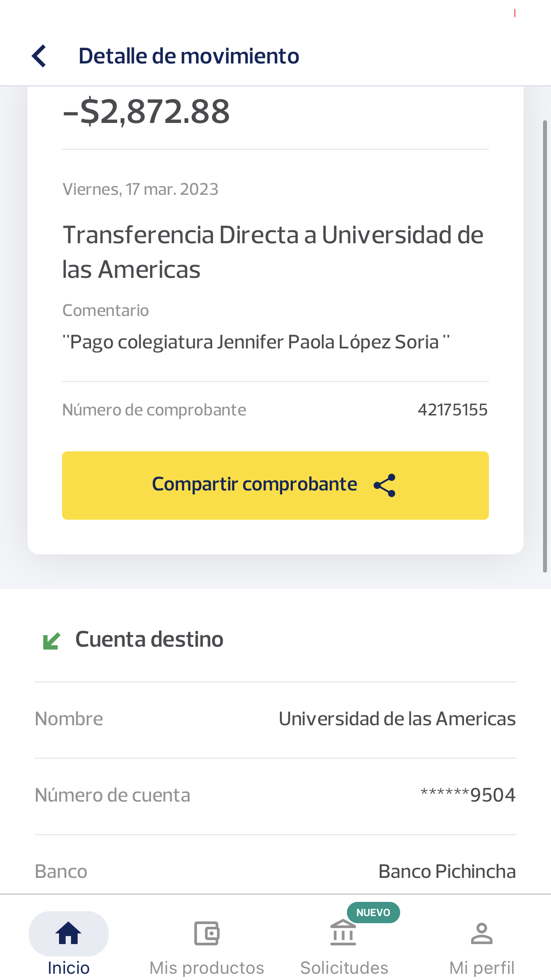Switch to the Mis productos tab label
Screen dimensions: 551x980
pos(207,968)
